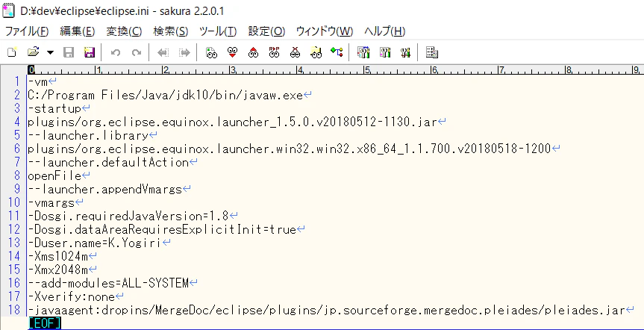Image resolution: width=644 pixels, height=330 pixels.
Task: Click the '--launcher.library' line
Action: [x=88, y=135]
